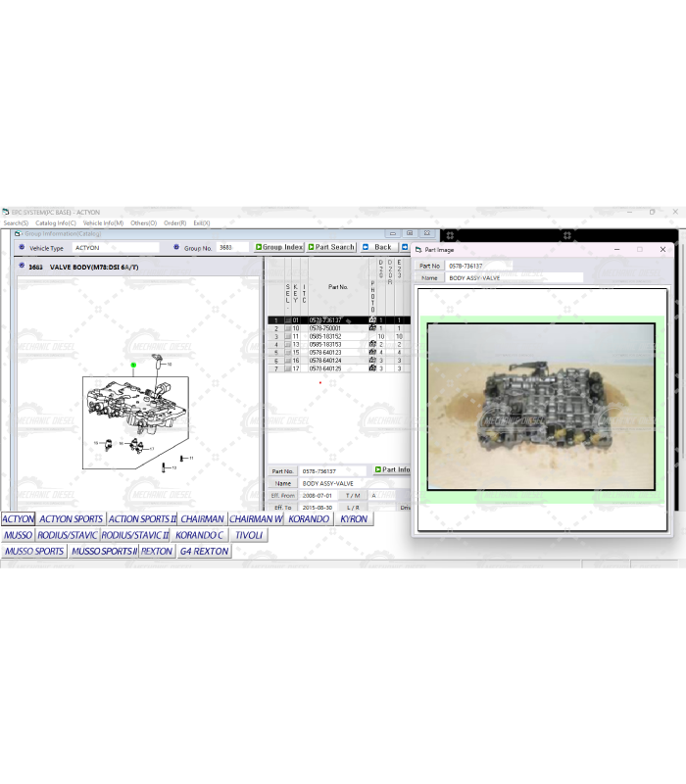Click the photo icon in row 0578-750001
The width and height of the screenshot is (686, 784).
tap(372, 328)
